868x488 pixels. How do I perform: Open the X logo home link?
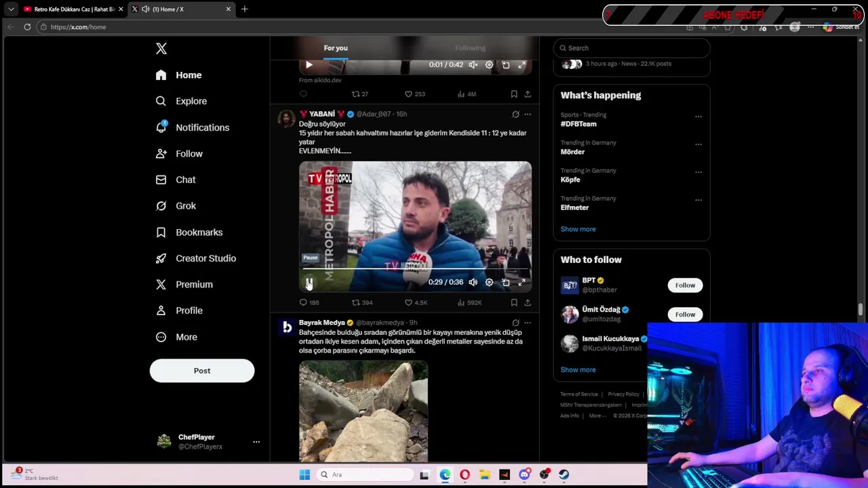(161, 49)
